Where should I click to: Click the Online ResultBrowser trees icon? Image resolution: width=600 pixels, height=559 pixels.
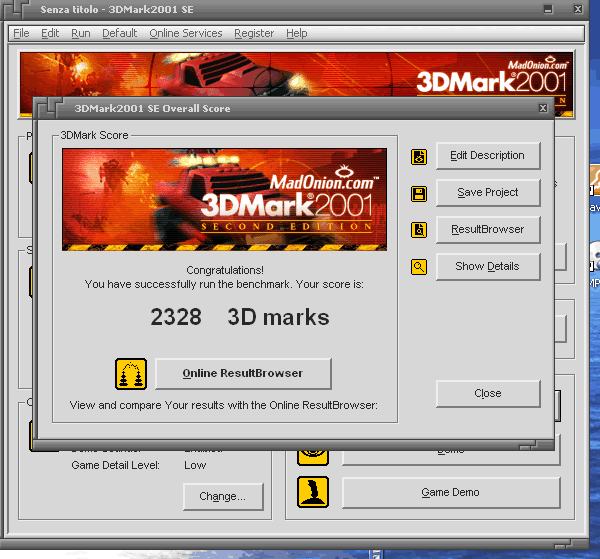[x=131, y=374]
